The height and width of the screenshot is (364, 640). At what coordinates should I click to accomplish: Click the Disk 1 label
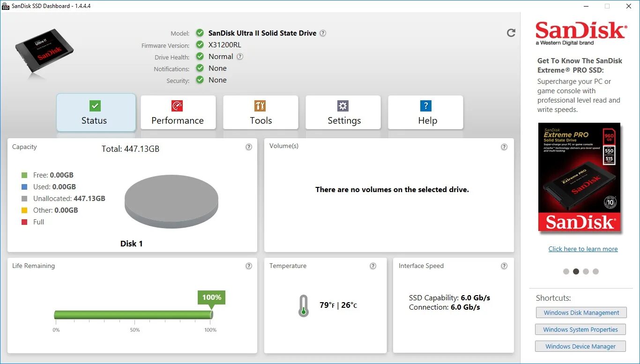click(131, 244)
